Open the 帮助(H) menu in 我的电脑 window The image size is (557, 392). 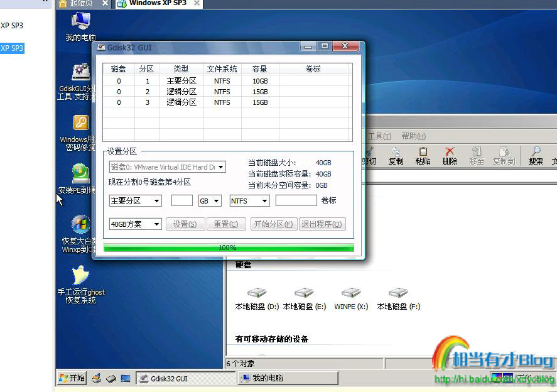(x=413, y=136)
